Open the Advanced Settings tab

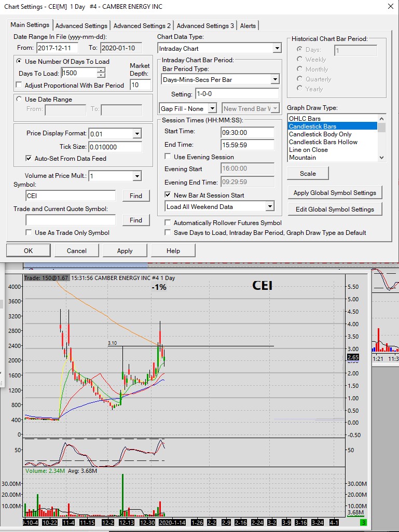[81, 26]
